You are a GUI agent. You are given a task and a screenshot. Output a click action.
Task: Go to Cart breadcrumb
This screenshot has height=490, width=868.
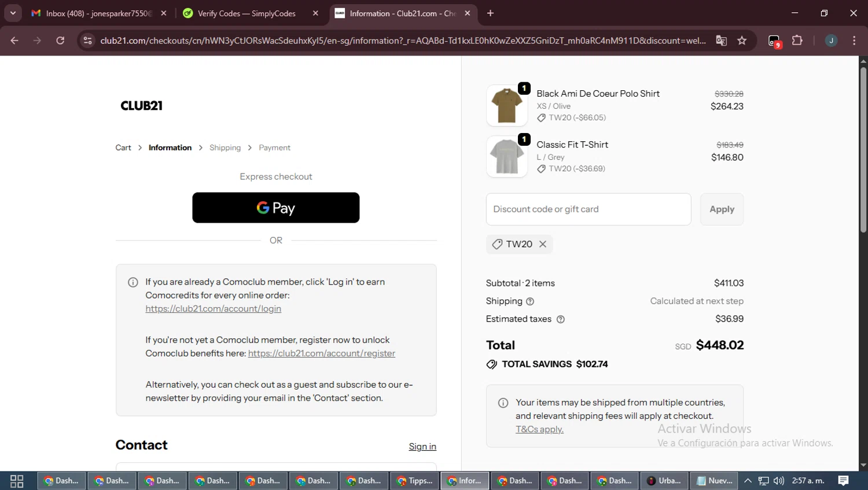(123, 148)
